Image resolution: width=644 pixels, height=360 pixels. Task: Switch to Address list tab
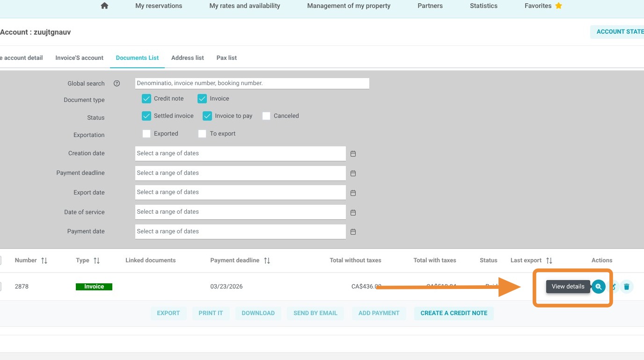(x=188, y=58)
